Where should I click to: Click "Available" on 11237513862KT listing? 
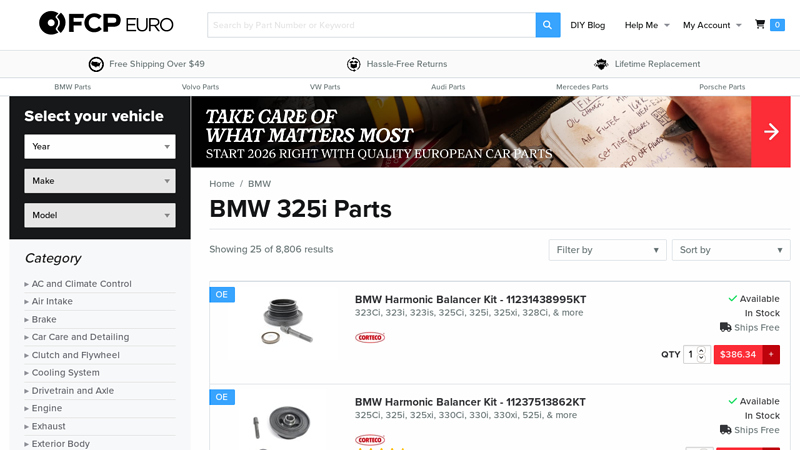(760, 401)
